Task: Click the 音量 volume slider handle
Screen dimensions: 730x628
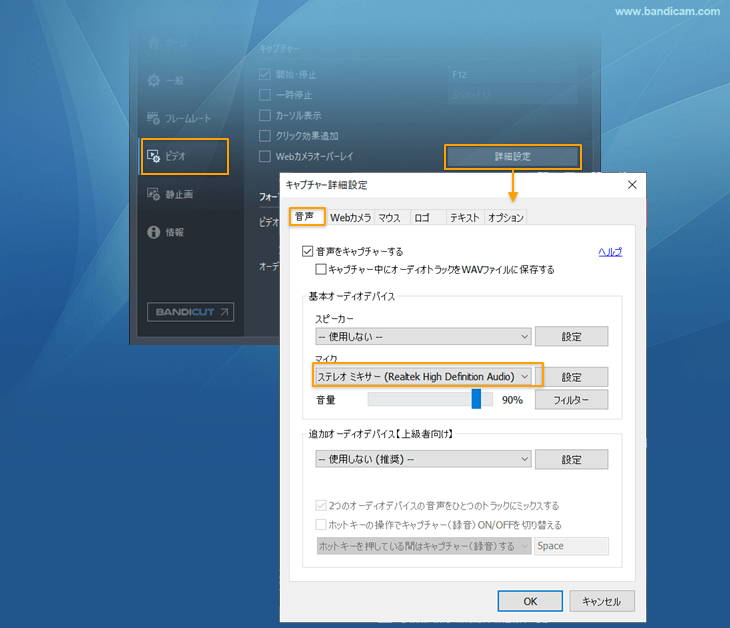Action: [x=476, y=399]
